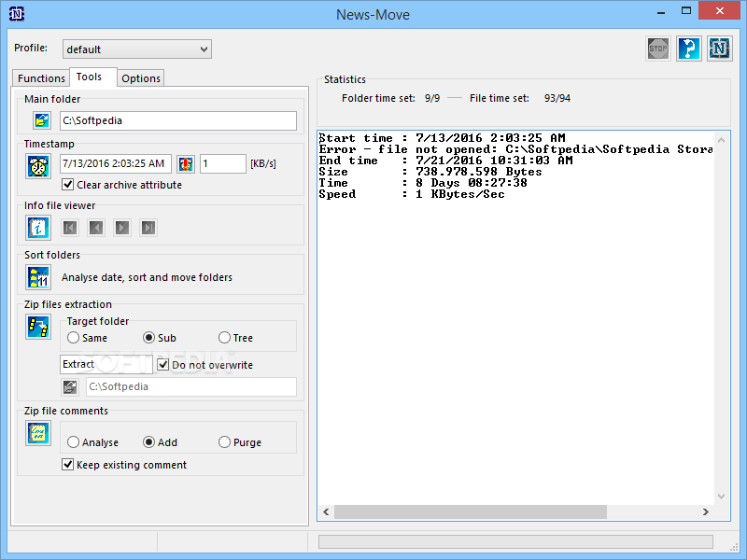Click log scroll left arrow
This screenshot has height=560, width=747.
[x=326, y=511]
